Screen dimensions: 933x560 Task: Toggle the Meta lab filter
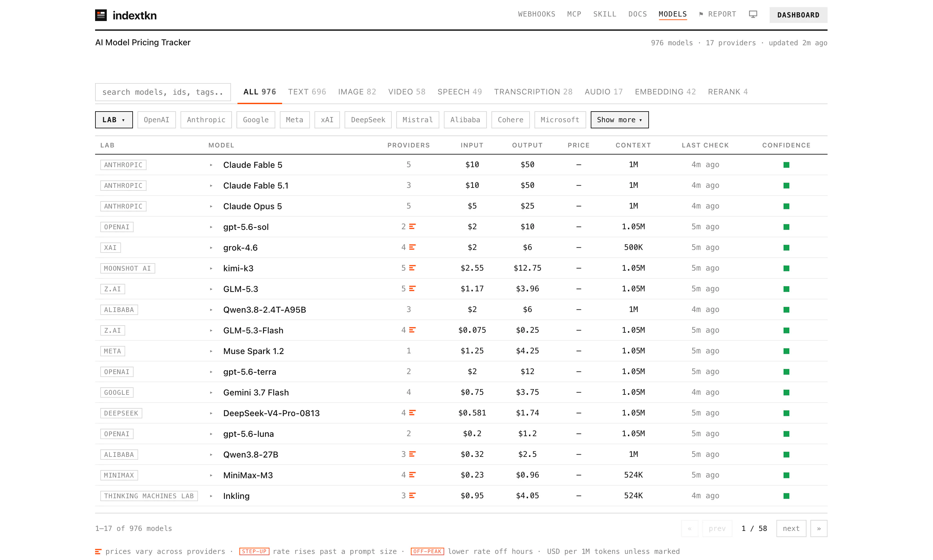pyautogui.click(x=294, y=120)
